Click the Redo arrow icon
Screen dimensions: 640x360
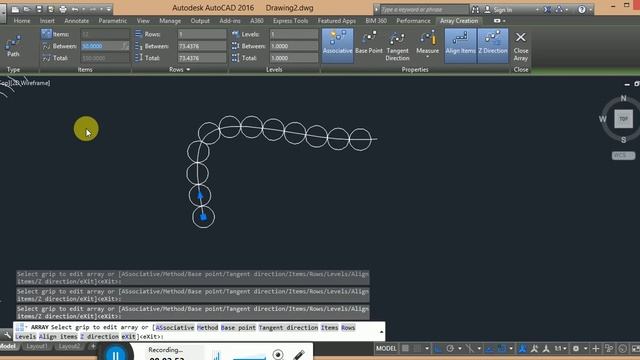(x=93, y=9)
